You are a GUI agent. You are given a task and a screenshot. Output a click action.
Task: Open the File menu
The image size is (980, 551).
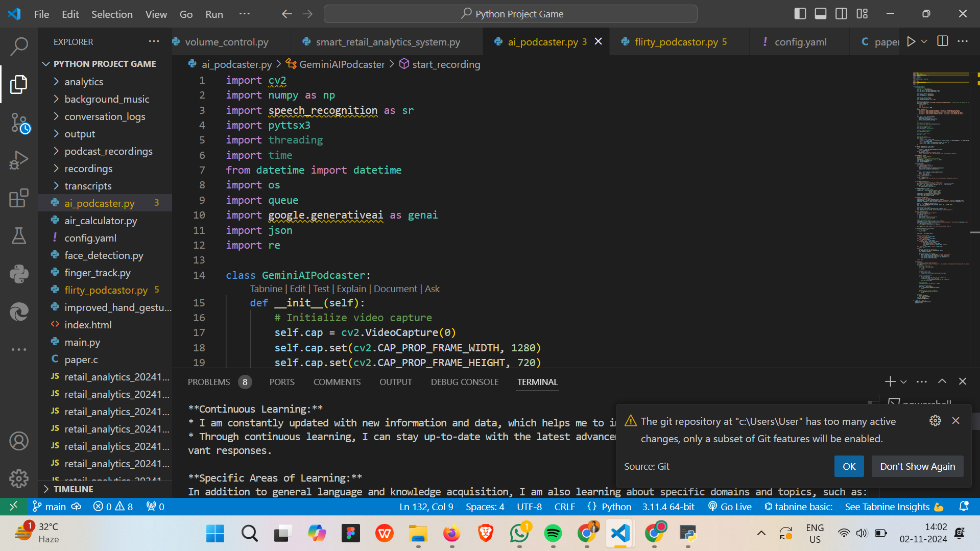[41, 14]
